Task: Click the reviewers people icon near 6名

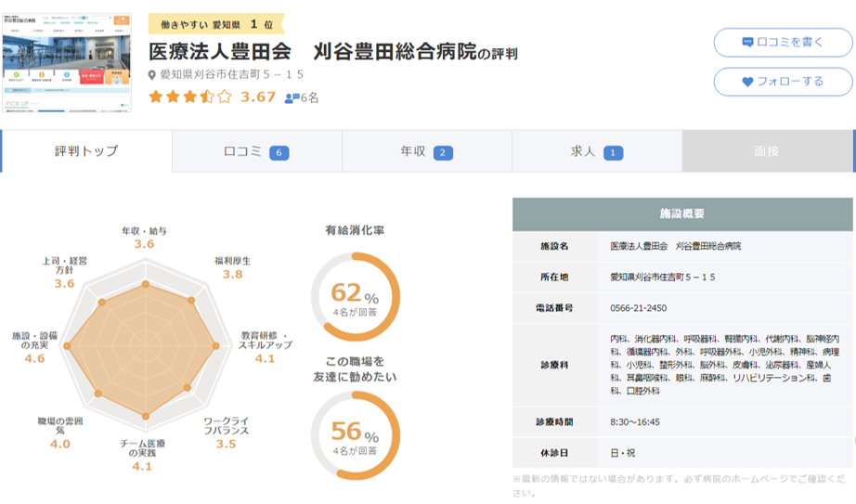Action: 292,97
